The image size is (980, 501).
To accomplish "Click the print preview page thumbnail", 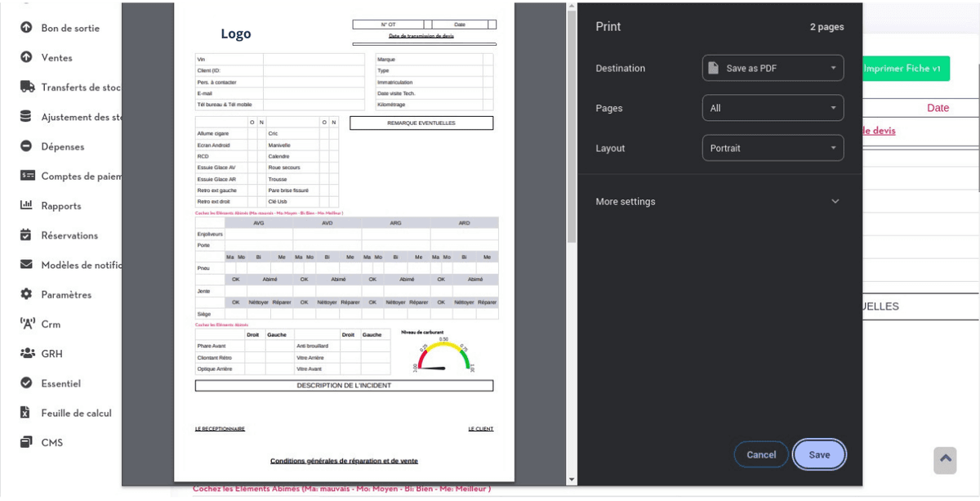I will 344,242.
